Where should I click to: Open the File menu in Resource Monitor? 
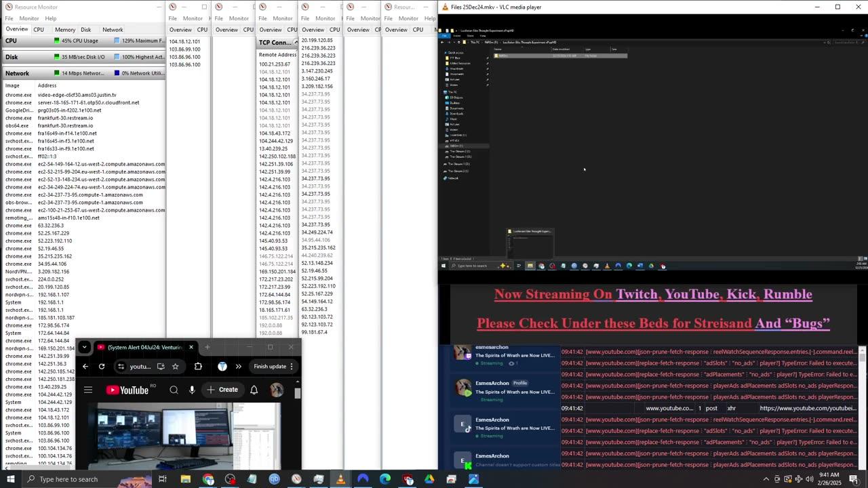(9, 18)
